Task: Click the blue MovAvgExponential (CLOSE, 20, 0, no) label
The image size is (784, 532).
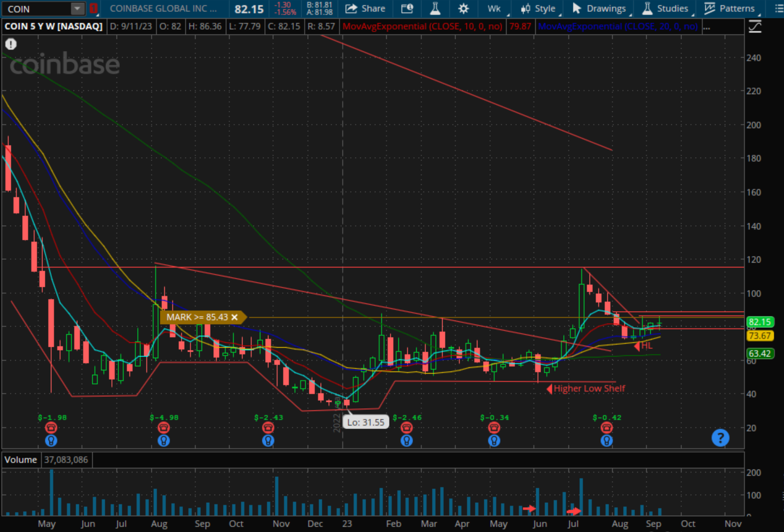Action: point(618,26)
